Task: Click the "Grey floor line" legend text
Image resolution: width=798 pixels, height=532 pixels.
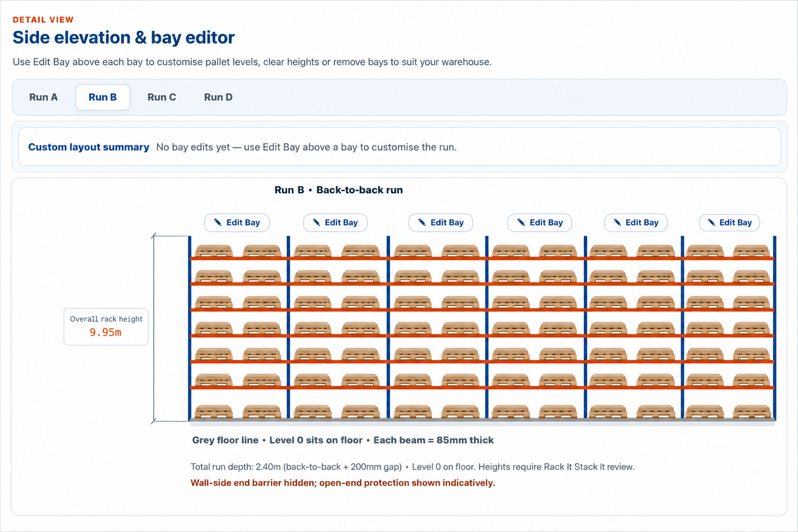Action: (225, 440)
